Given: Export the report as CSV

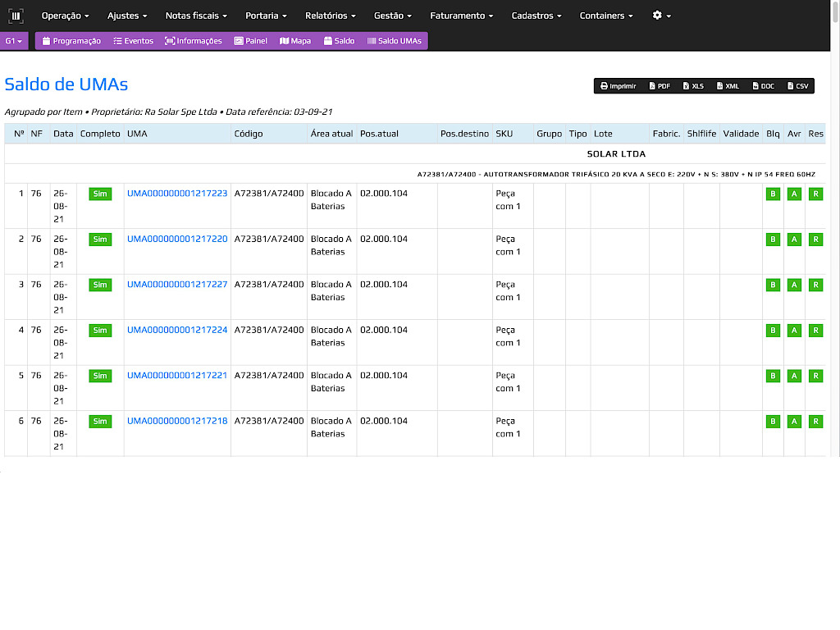Looking at the screenshot, I should [797, 85].
